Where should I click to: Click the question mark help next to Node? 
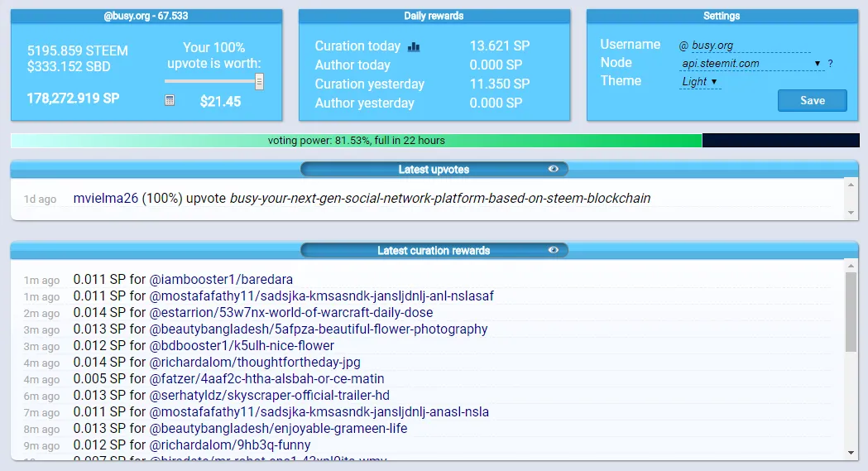point(831,64)
